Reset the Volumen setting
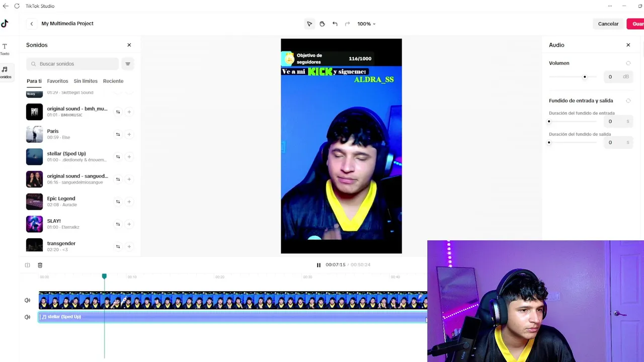This screenshot has height=362, width=644. [628, 63]
